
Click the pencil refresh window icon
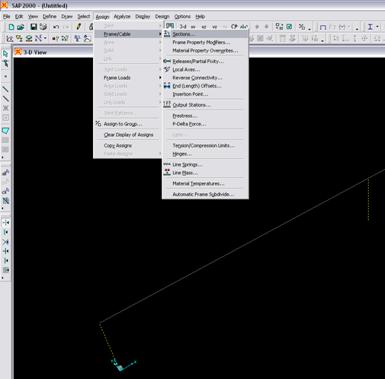point(79,27)
